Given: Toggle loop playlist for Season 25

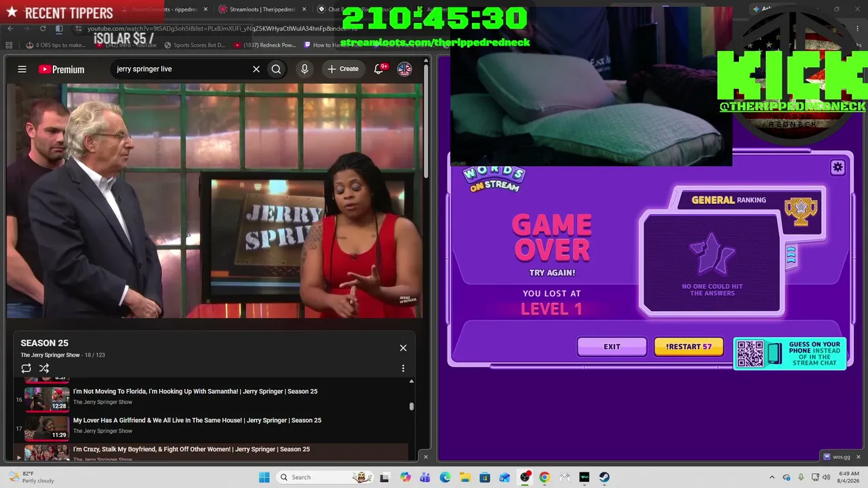Looking at the screenshot, I should pyautogui.click(x=26, y=368).
